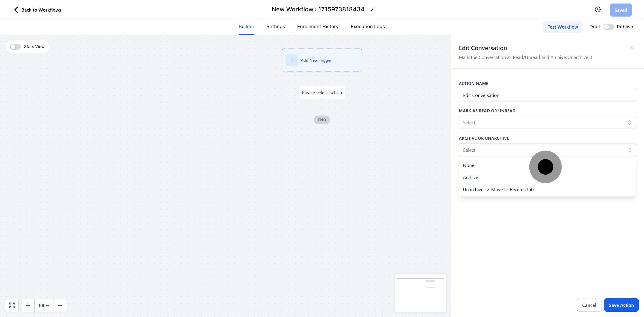Click the Test Workflow button
The height and width of the screenshot is (317, 644).
[563, 27]
